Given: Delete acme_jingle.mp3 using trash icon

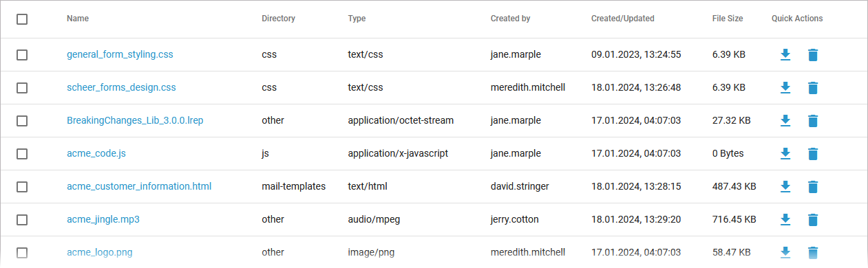Looking at the screenshot, I should [x=813, y=220].
